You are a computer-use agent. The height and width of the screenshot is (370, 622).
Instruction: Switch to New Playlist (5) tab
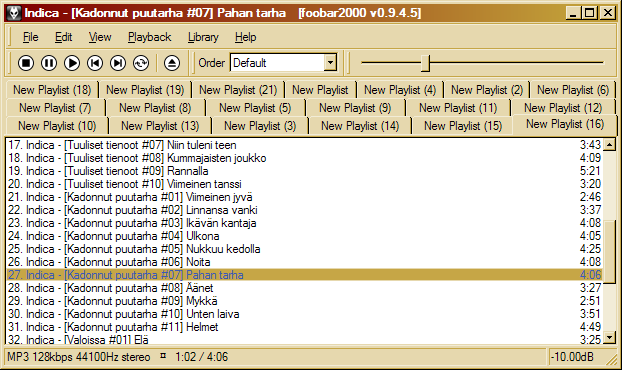tap(255, 108)
